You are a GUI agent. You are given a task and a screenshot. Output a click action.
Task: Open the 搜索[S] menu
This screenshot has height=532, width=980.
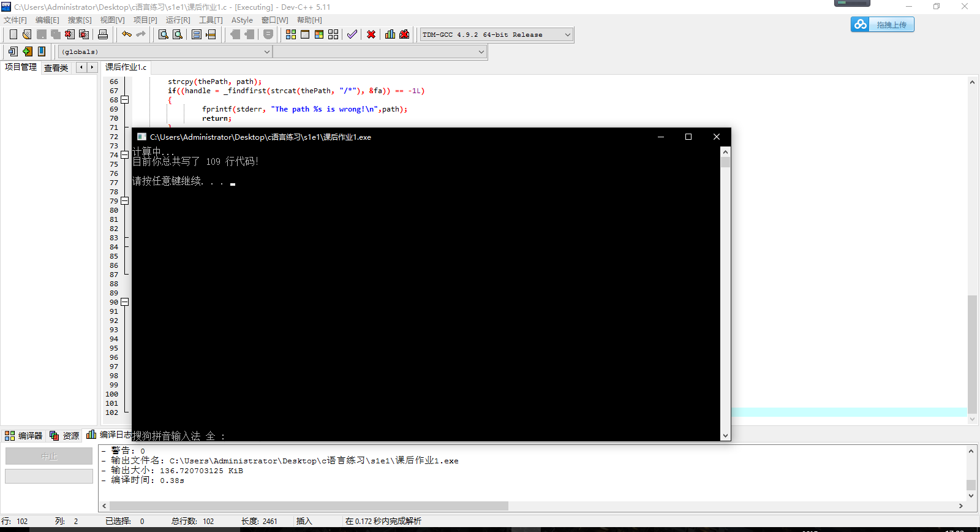coord(80,20)
